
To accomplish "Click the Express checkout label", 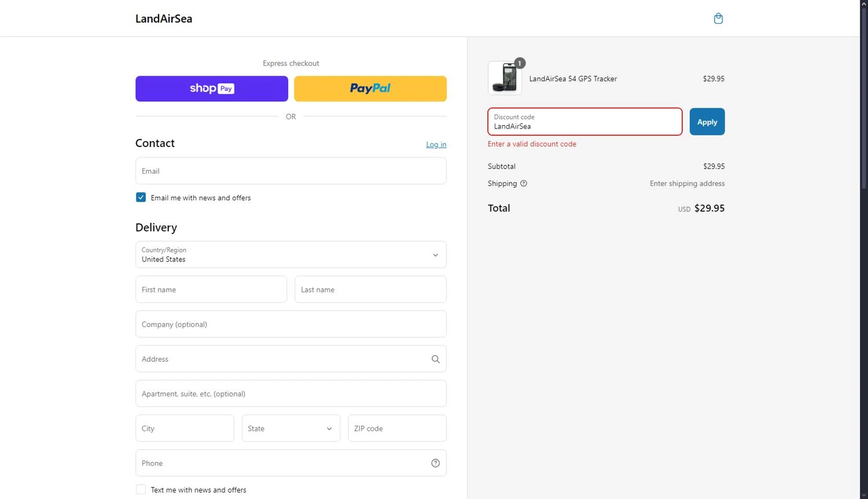I will pos(291,63).
